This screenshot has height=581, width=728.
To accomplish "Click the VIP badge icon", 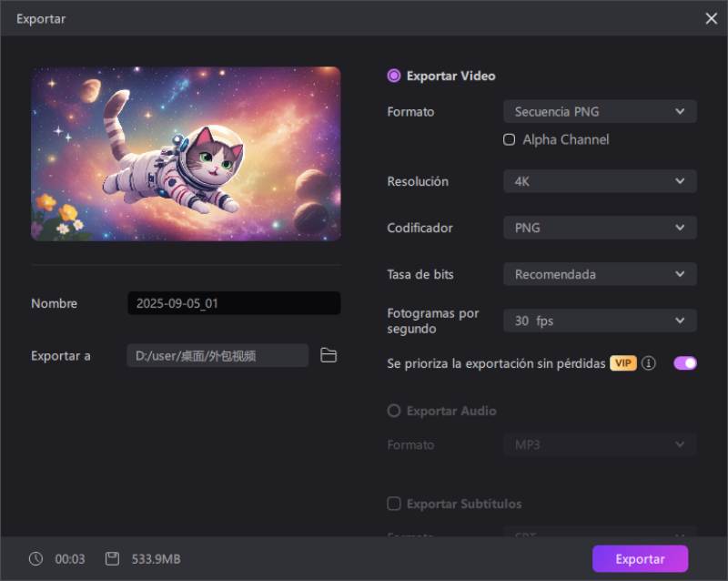I will [622, 363].
